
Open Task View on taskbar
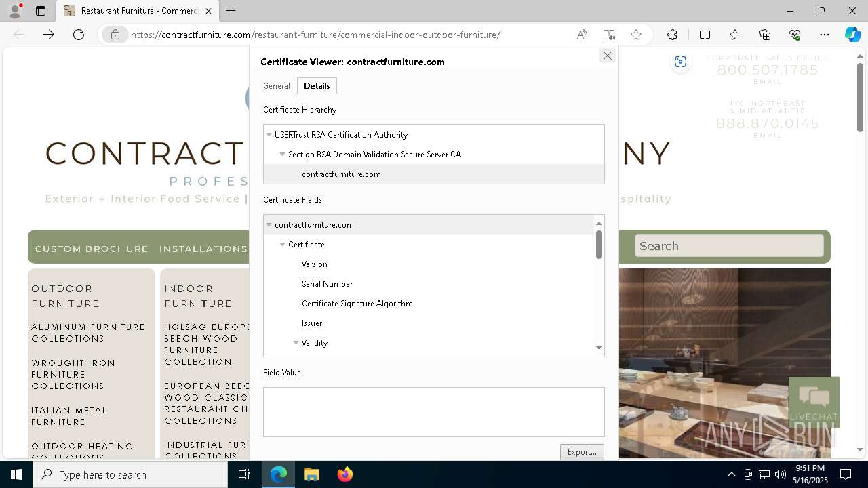pos(244,474)
